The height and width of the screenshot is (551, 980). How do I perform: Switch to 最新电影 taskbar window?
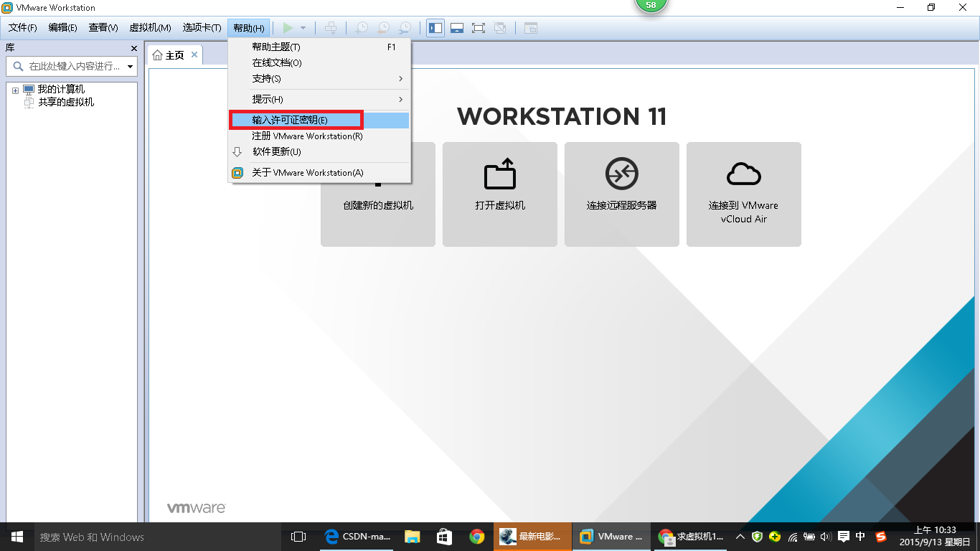(x=532, y=537)
